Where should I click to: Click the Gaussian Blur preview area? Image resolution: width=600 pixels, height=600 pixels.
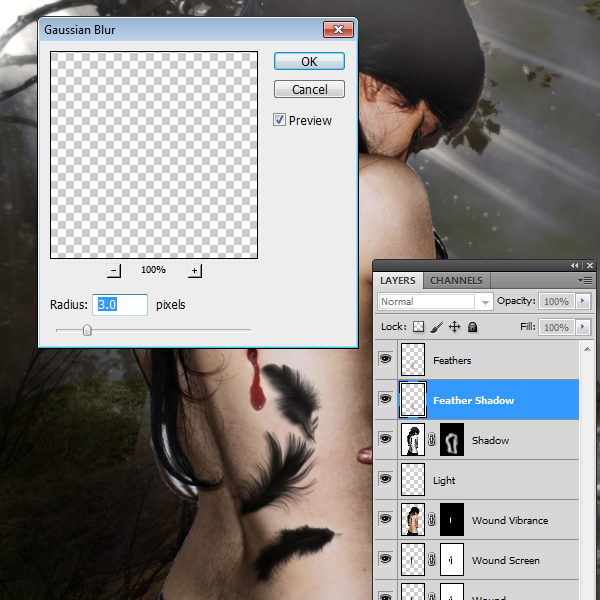154,155
